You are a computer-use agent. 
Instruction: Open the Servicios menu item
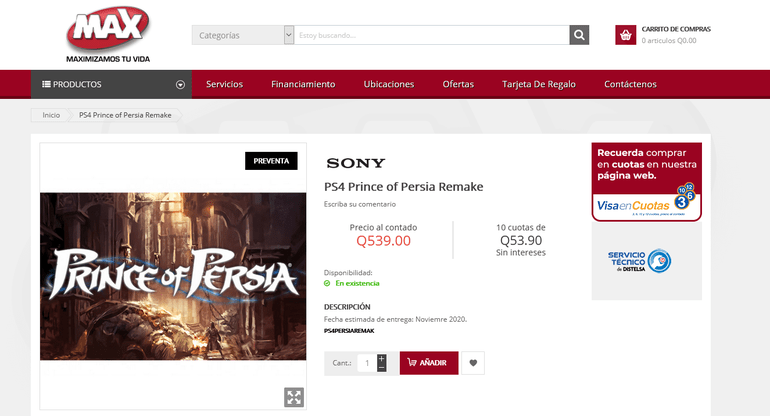224,84
